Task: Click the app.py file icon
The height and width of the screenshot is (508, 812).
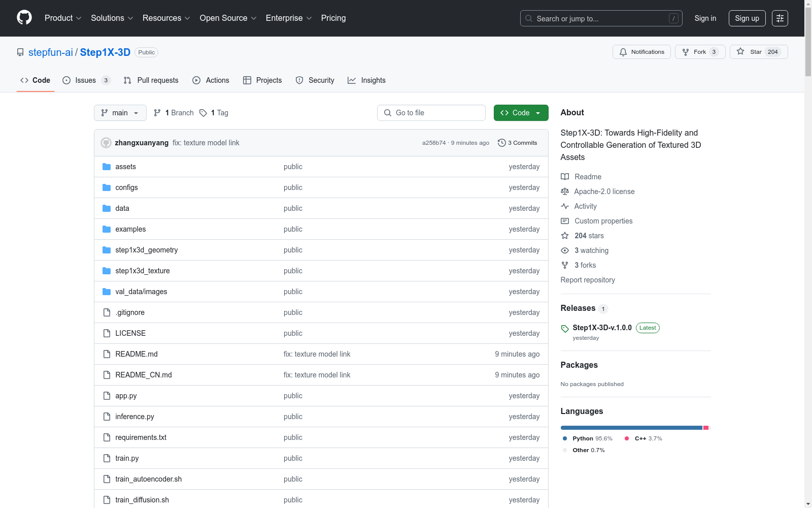Action: point(107,396)
